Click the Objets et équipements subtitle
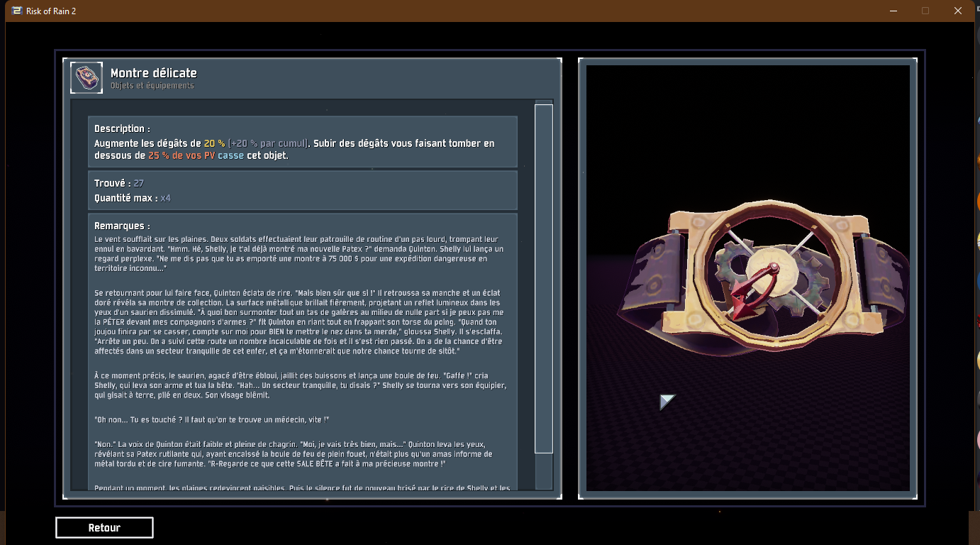 pos(152,86)
